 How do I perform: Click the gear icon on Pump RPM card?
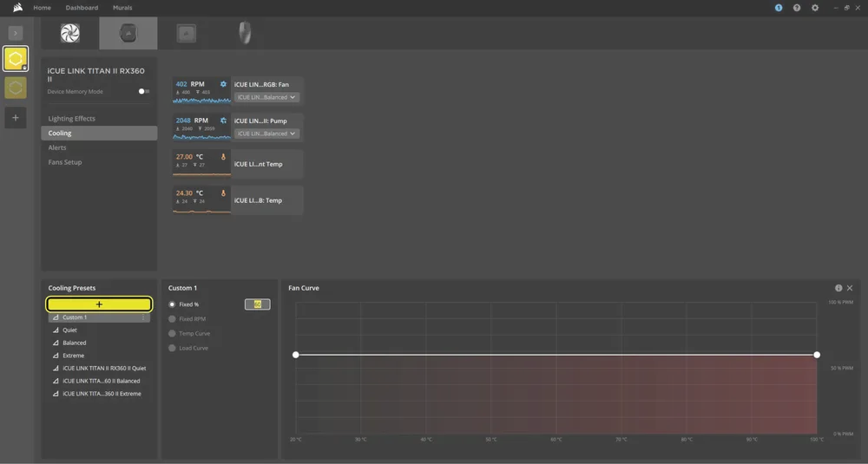223,121
